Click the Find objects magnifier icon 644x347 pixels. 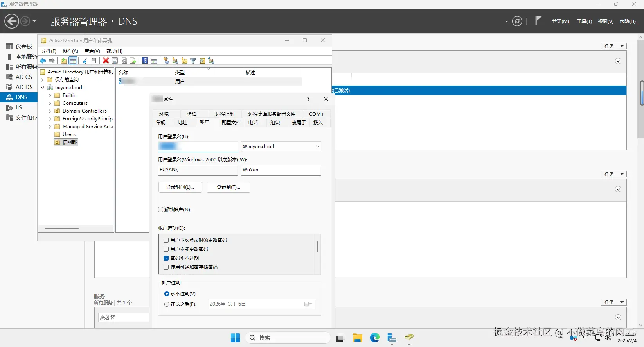pyautogui.click(x=202, y=61)
